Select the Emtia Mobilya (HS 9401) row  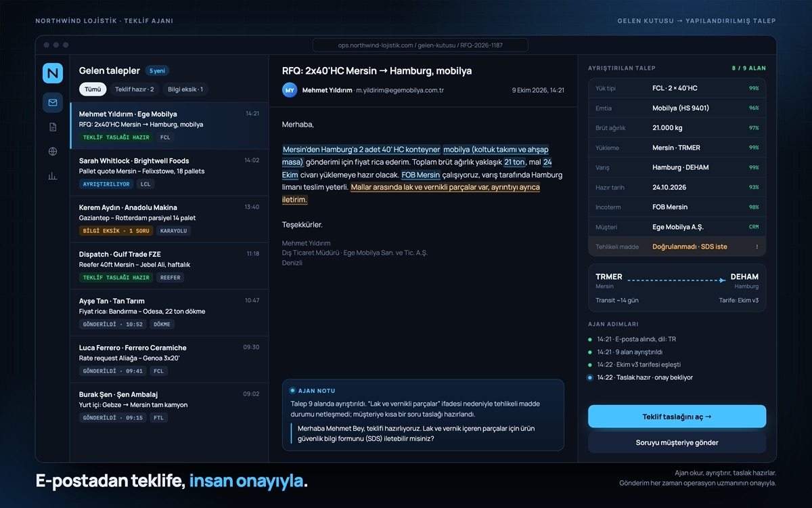(677, 108)
